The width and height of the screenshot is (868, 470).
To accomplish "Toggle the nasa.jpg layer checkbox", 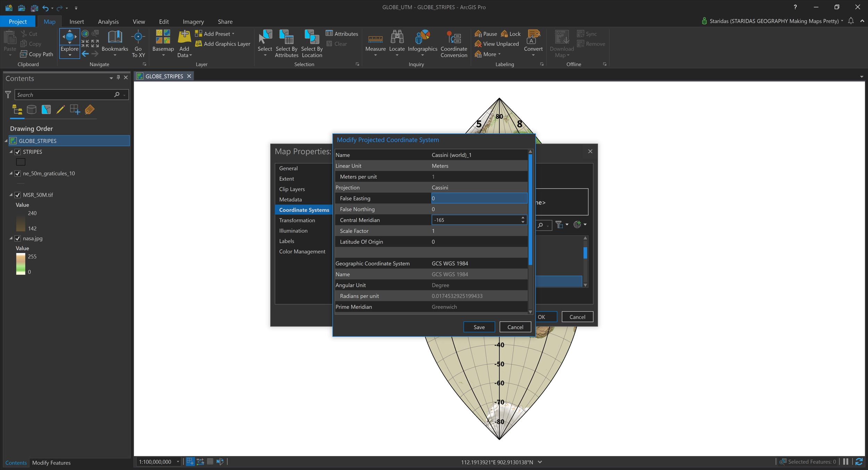I will click(18, 238).
